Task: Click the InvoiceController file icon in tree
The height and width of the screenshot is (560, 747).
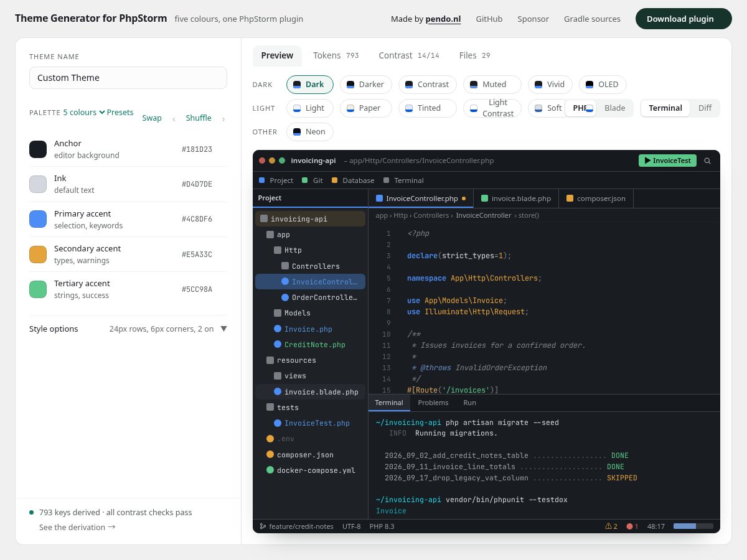Action: (285, 282)
